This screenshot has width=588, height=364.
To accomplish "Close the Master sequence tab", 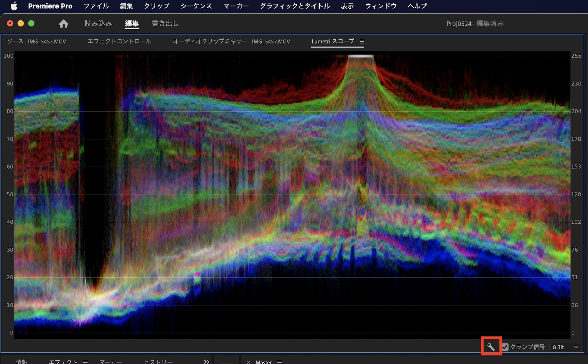I will [x=248, y=362].
